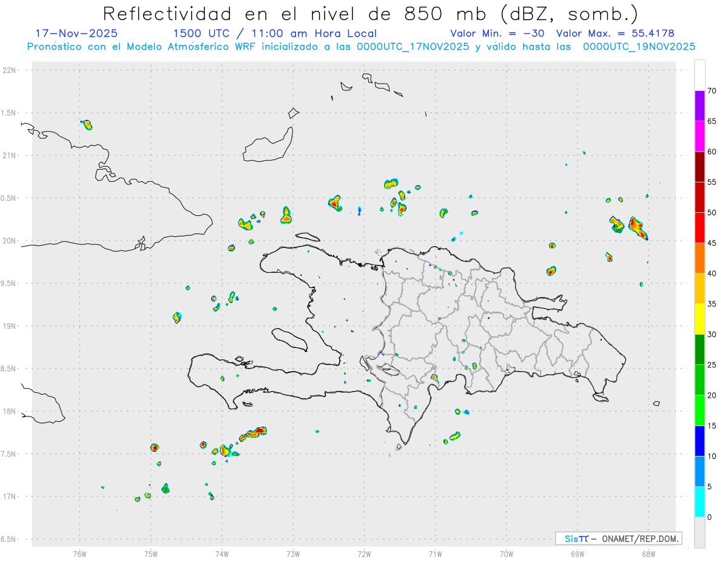Click the '72W' longitude label
Image resolution: width=728 pixels, height=562 pixels.
coord(364,553)
